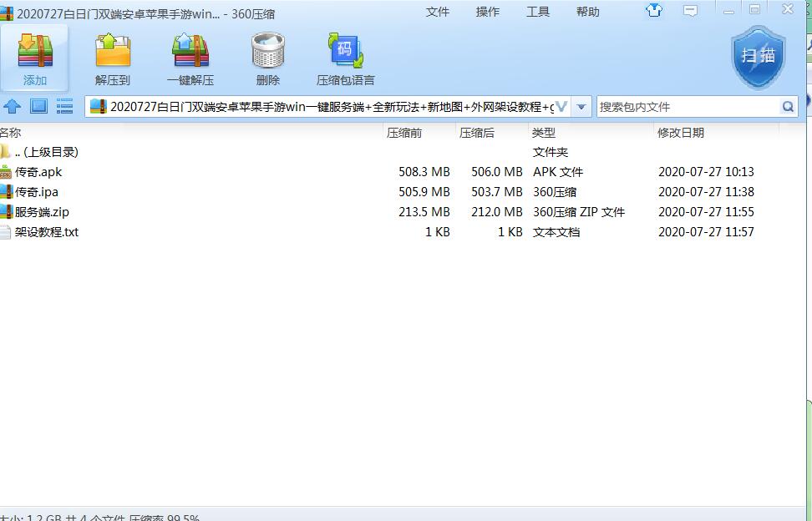812x521 pixels.
Task: Select the 服务端.zip file
Action: click(42, 212)
